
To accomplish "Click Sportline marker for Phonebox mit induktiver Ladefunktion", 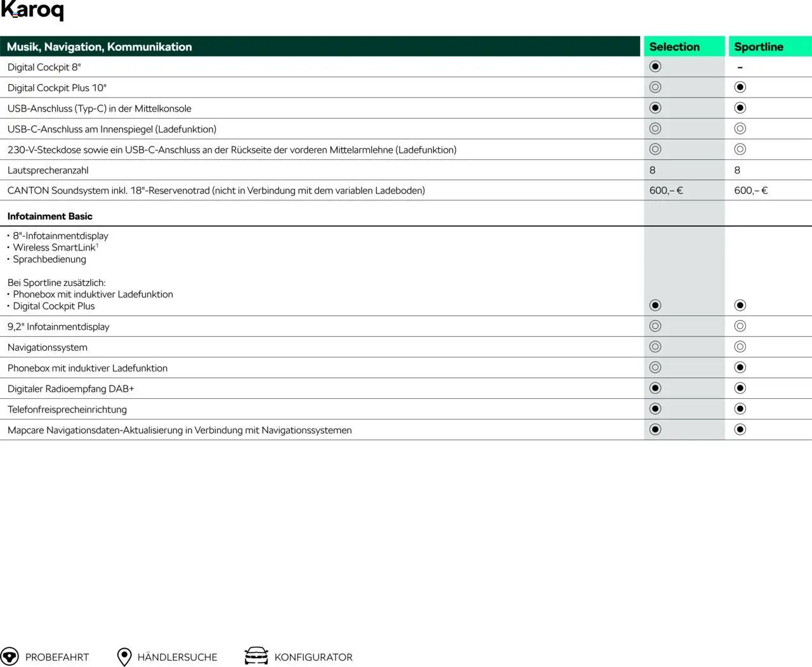I will (740, 368).
